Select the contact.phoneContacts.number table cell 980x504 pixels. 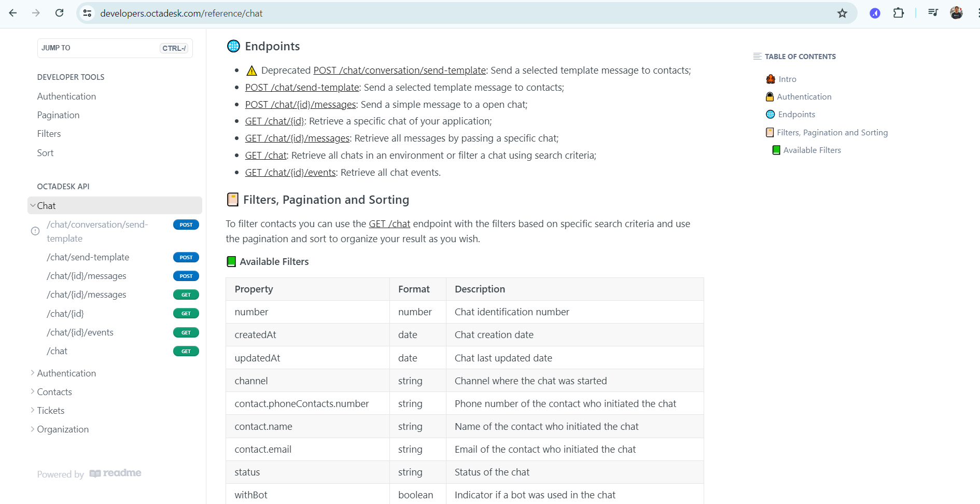[307, 403]
